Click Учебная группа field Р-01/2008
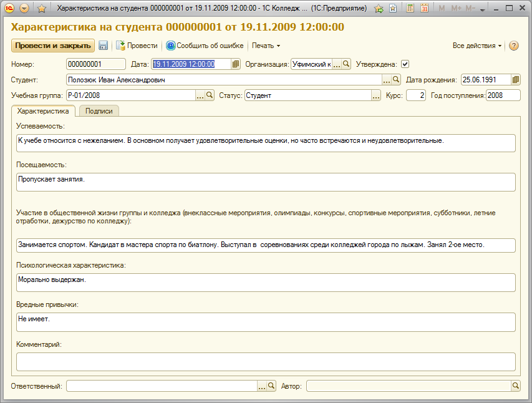The image size is (532, 403). pyautogui.click(x=130, y=95)
